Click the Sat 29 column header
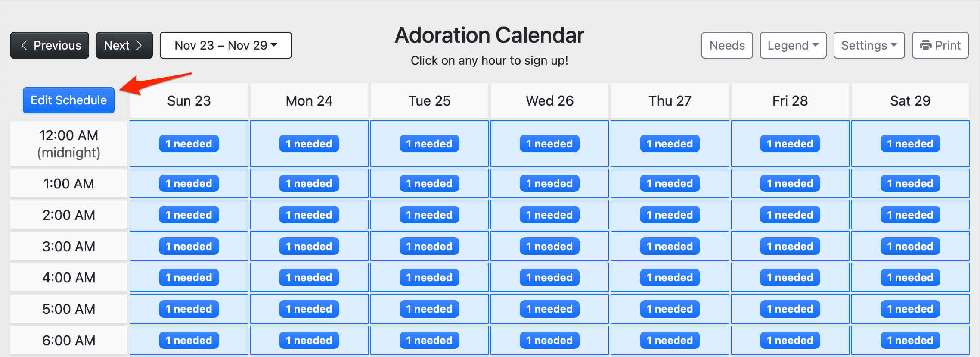 (910, 101)
